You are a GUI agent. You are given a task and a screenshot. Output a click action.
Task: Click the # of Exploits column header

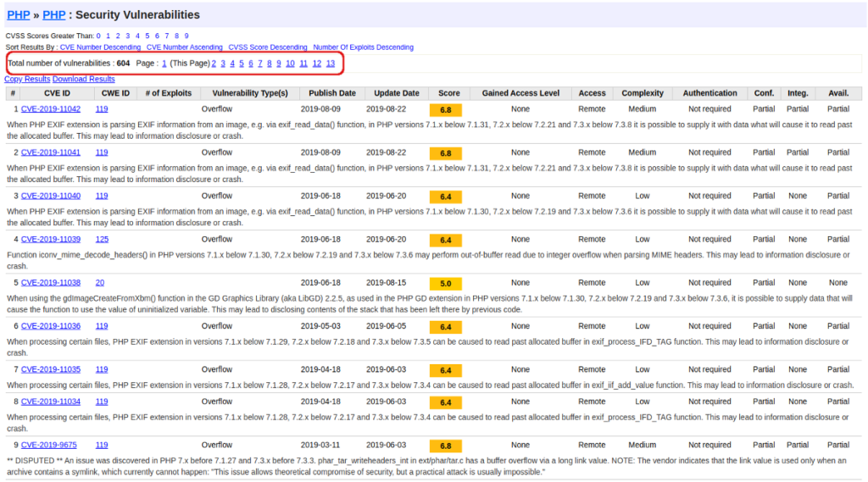pos(169,93)
